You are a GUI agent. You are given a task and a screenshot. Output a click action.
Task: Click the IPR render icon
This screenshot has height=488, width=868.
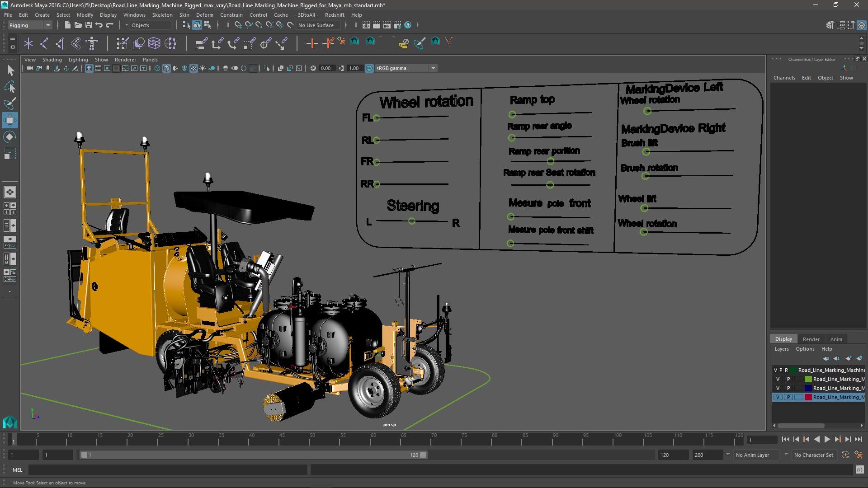click(x=387, y=25)
